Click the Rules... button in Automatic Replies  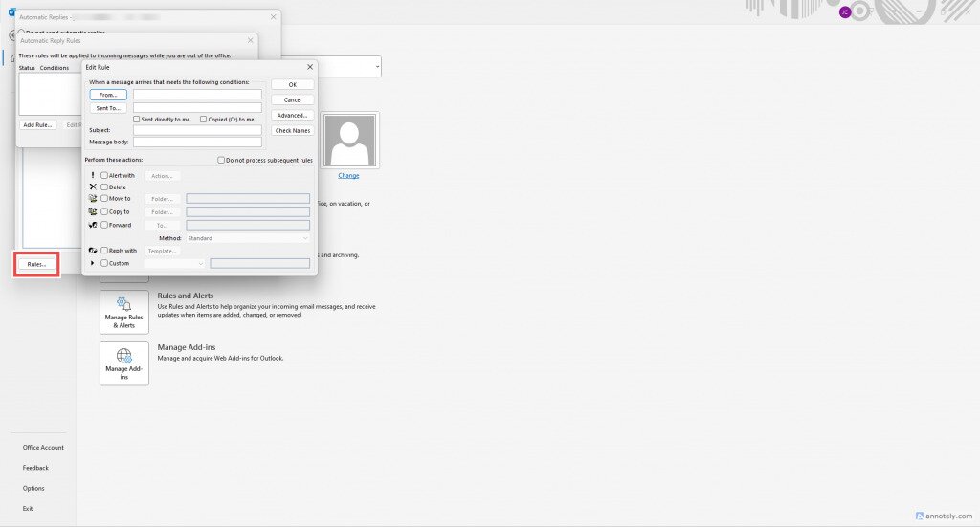coord(36,264)
